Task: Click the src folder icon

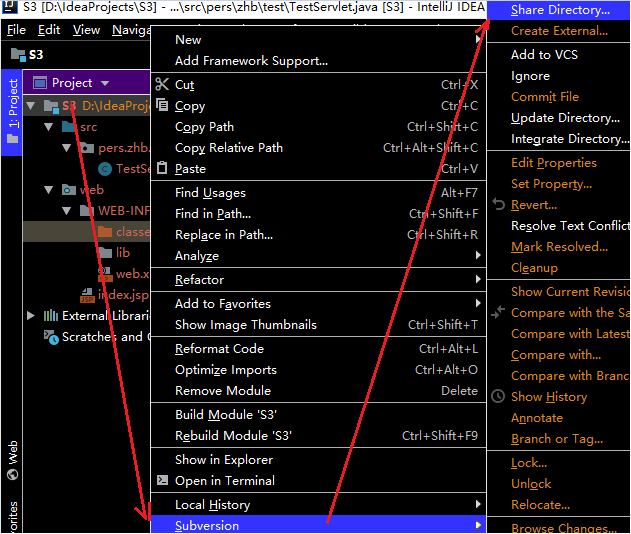Action: pos(69,127)
